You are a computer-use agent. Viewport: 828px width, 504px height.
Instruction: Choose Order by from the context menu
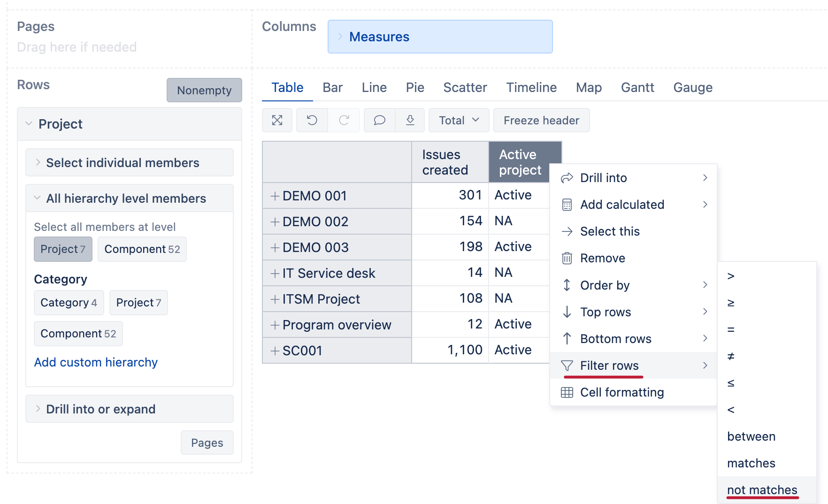[x=605, y=285]
